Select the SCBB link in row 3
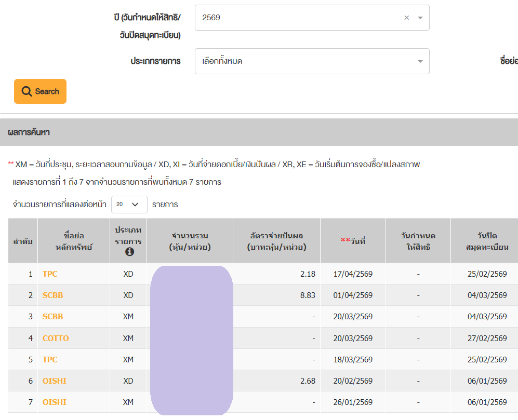 click(x=52, y=316)
